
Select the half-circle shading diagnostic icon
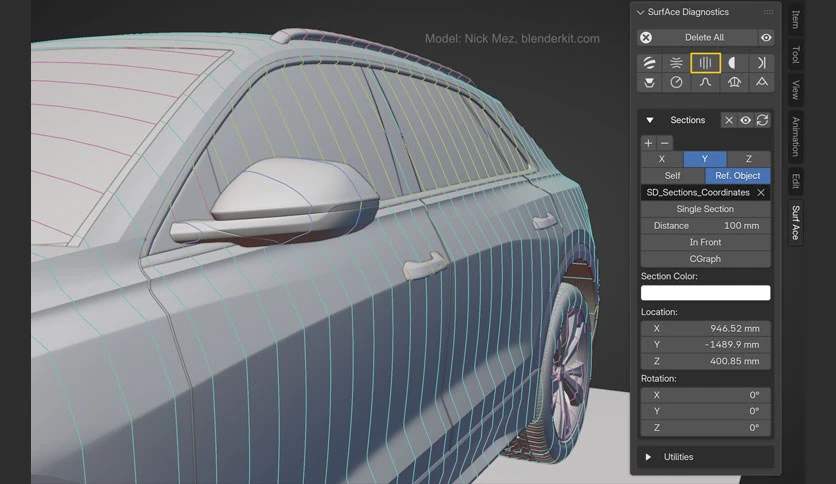[734, 63]
